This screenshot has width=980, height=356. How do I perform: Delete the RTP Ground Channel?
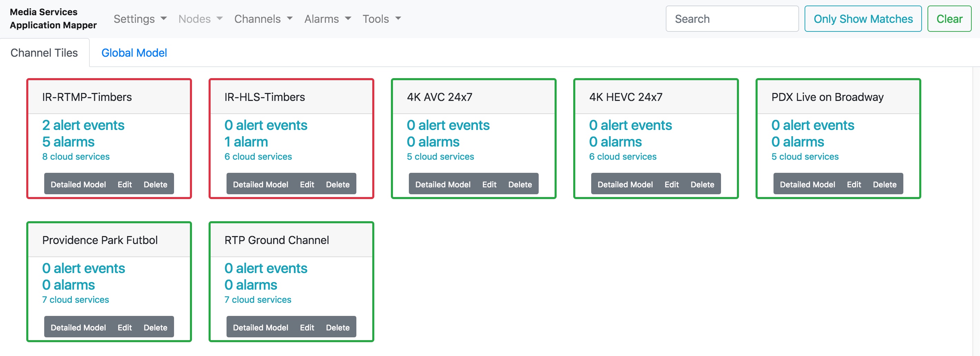337,327
